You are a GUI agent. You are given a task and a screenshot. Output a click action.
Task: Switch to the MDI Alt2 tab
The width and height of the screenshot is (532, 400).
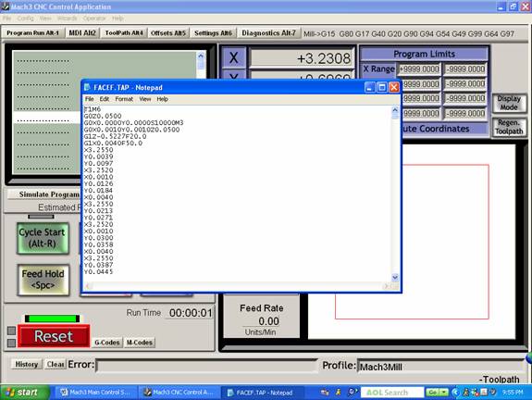click(82, 33)
